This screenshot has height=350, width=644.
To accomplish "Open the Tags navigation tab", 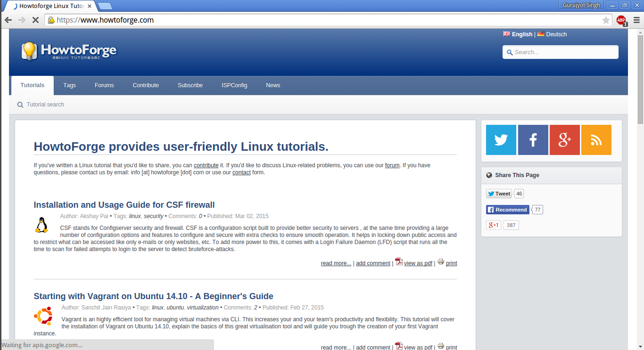I will coord(69,85).
